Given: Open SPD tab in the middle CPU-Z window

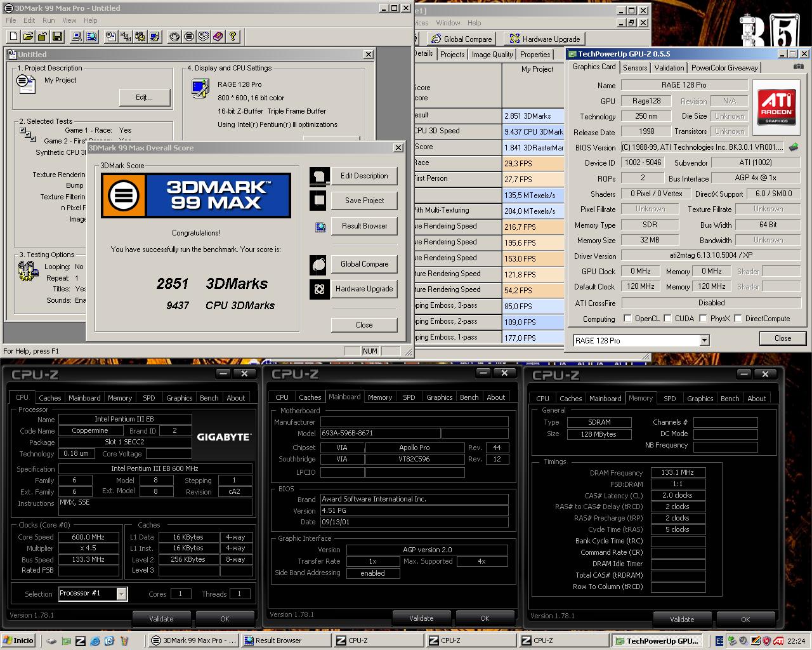Looking at the screenshot, I should (x=409, y=397).
